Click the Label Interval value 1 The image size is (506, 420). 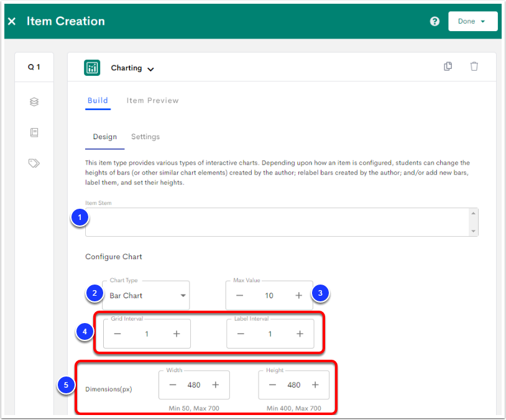270,334
